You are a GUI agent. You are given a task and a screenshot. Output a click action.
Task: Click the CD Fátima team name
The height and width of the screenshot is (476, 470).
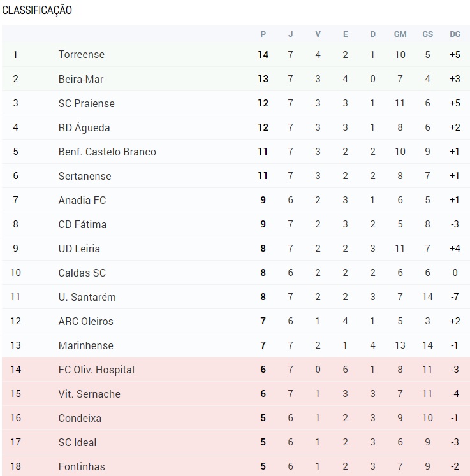click(82, 224)
